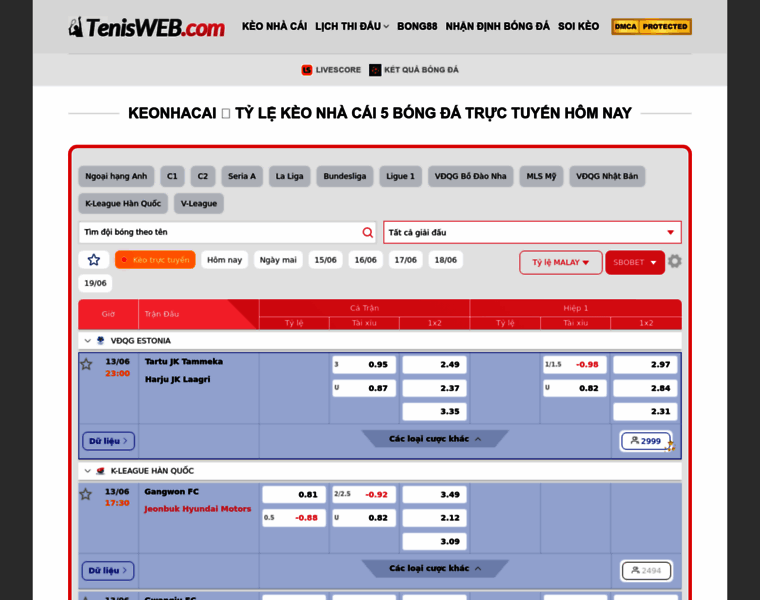
Task: Click Tartu match over 3 odds 0.95
Action: pos(364,364)
